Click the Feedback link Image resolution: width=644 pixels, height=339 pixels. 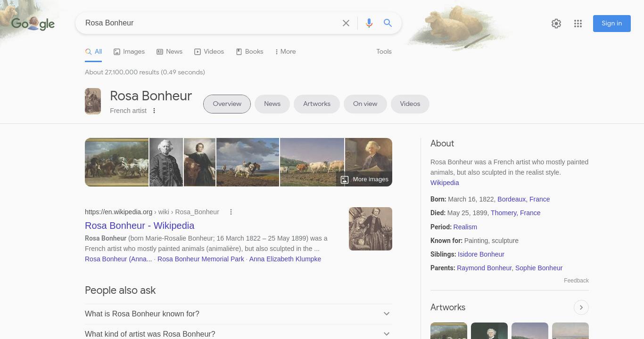(576, 281)
